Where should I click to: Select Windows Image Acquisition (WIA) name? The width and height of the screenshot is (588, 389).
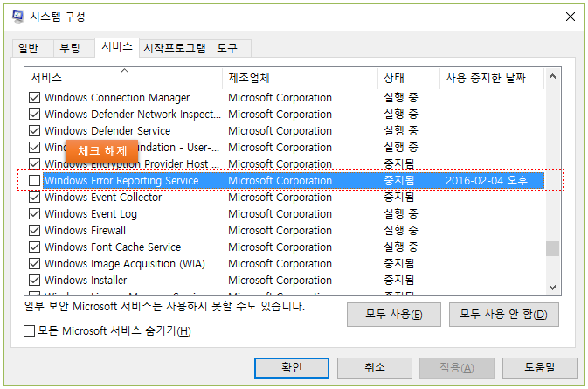click(x=125, y=264)
